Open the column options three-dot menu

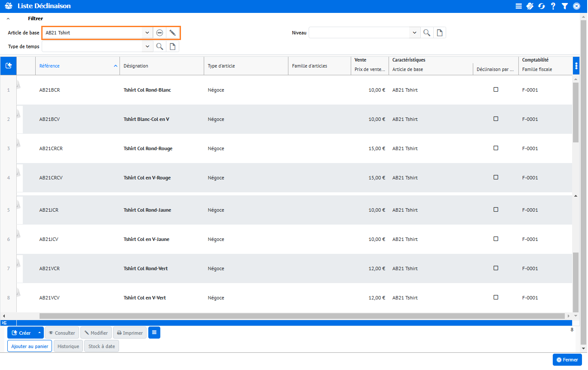(x=576, y=66)
